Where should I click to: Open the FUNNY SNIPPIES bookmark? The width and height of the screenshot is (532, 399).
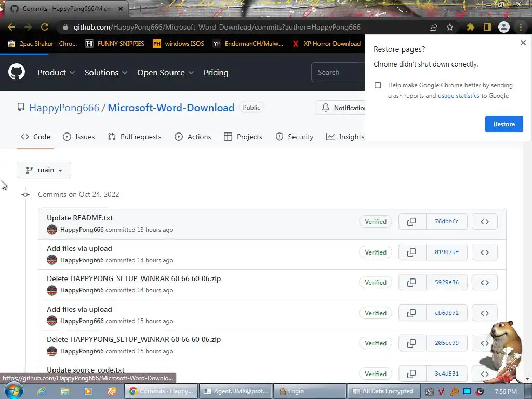115,44
